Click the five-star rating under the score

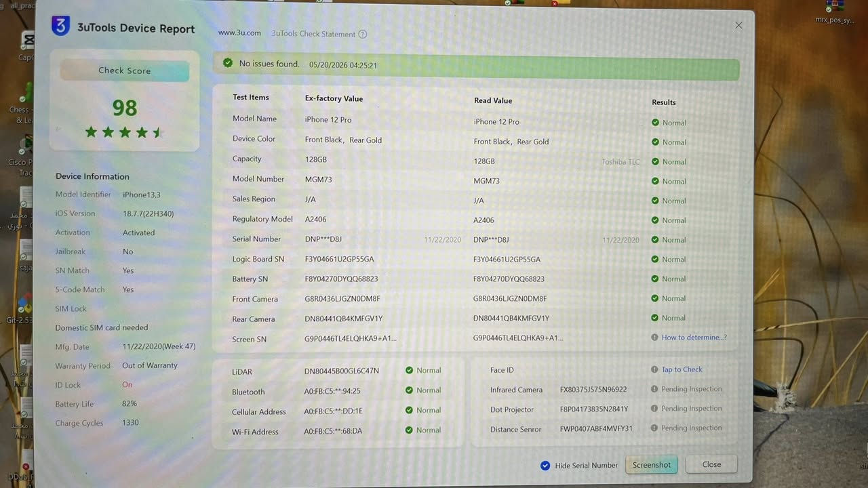[125, 132]
